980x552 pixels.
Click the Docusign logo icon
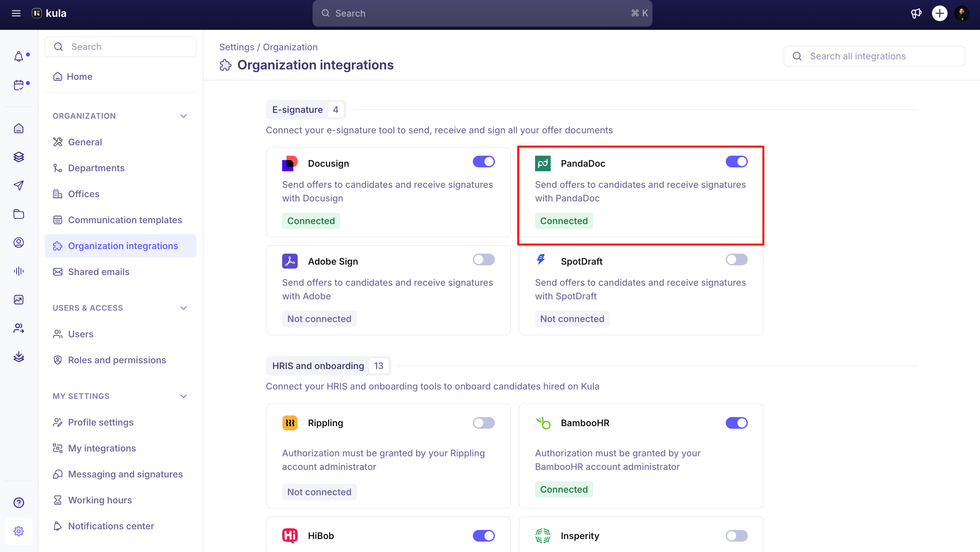coord(290,163)
